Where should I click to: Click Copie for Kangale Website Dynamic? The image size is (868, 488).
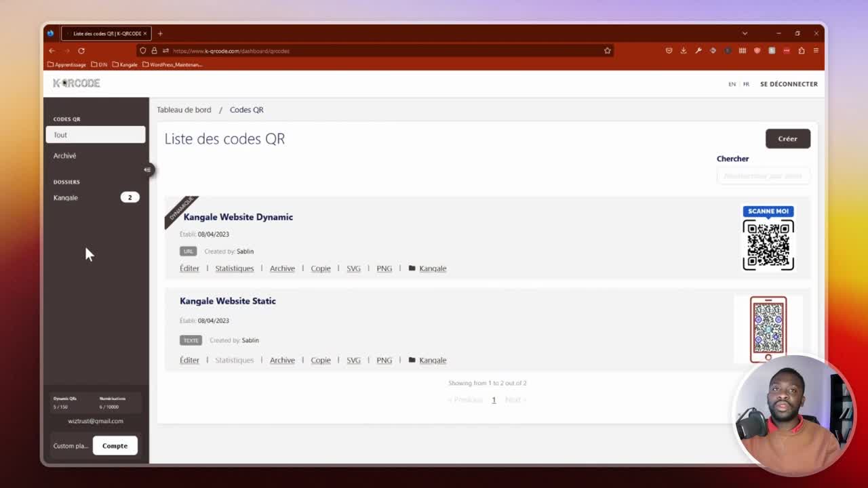pyautogui.click(x=321, y=268)
